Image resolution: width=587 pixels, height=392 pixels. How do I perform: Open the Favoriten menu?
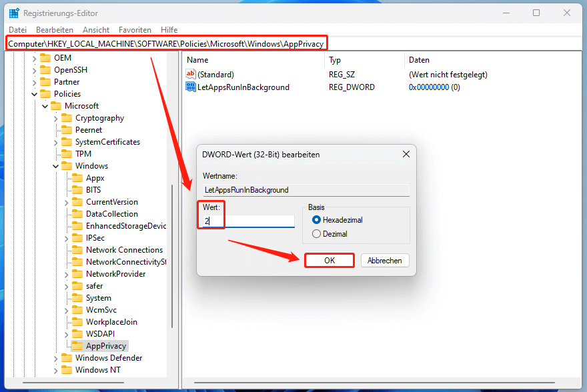tap(135, 29)
